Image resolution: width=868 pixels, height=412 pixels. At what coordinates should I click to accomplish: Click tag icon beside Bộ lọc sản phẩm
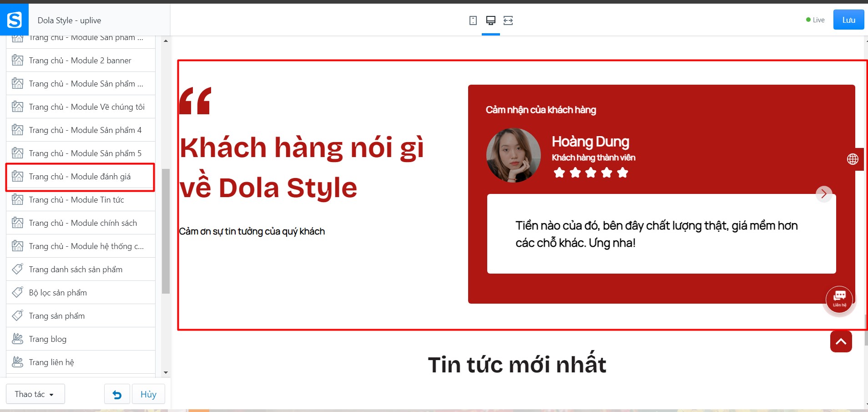tap(17, 292)
